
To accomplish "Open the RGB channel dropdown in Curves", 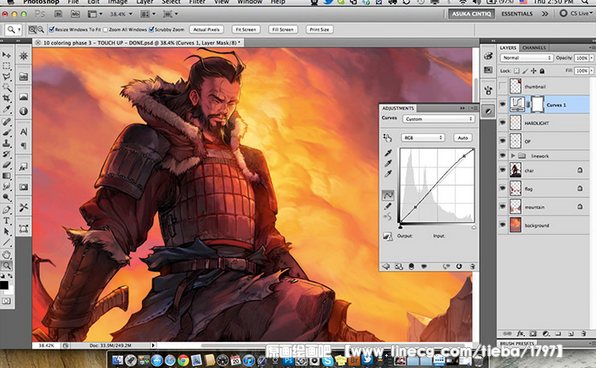I will [x=423, y=138].
